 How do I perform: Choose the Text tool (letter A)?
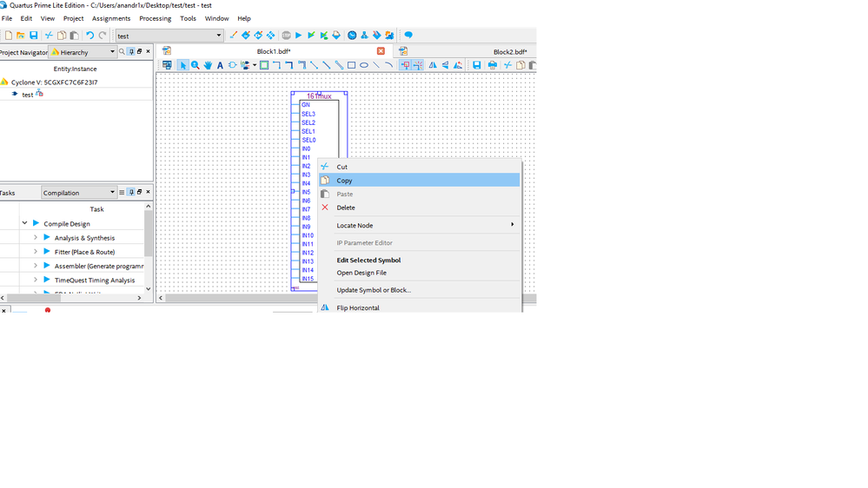click(x=220, y=65)
